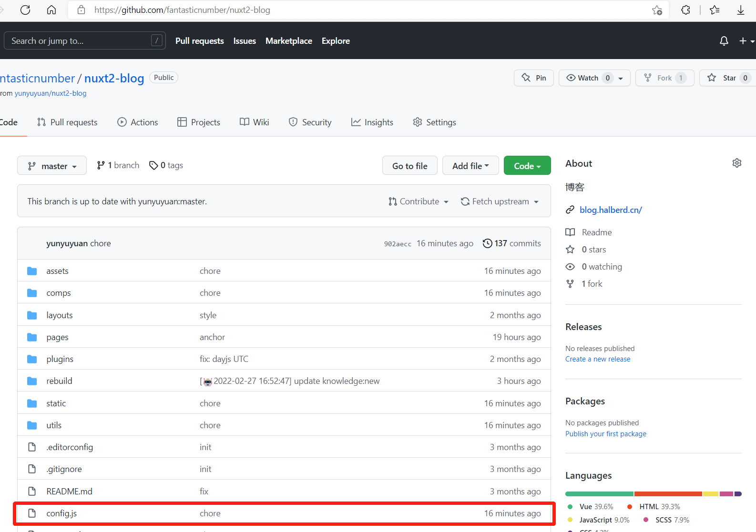Click the About section gear icon
756x532 pixels.
click(x=736, y=163)
